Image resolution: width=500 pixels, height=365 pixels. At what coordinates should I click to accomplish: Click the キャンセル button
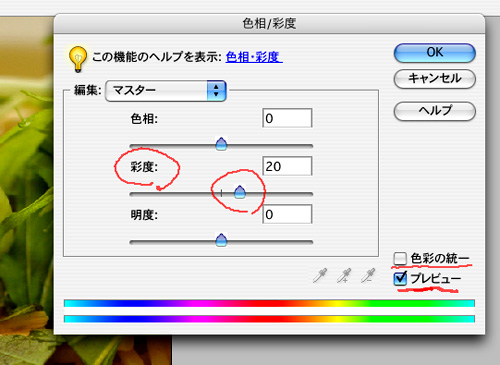(434, 79)
